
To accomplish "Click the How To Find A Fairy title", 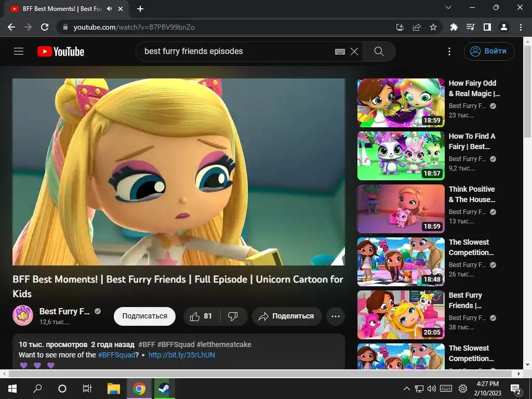I will tap(472, 141).
